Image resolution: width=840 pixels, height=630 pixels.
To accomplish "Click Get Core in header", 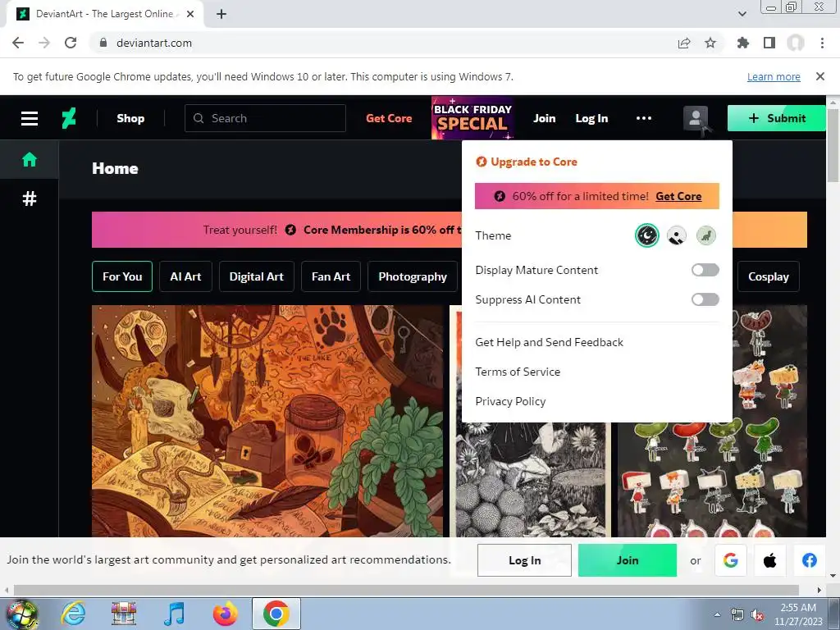I will click(x=389, y=118).
